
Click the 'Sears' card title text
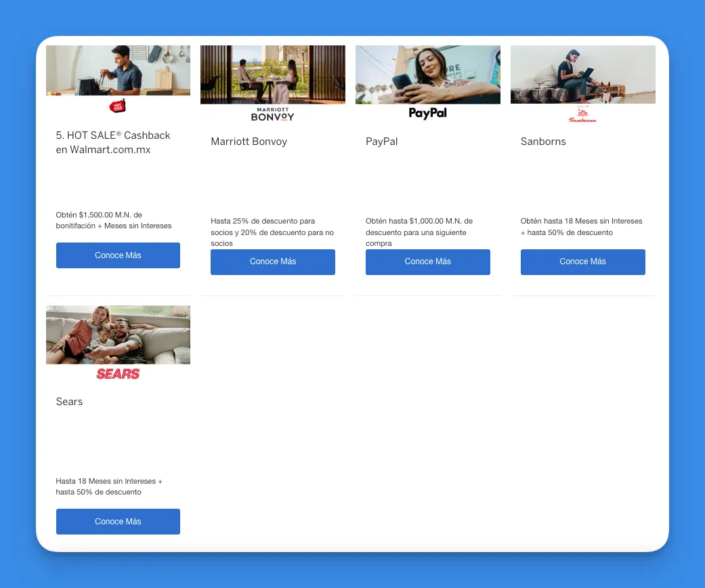click(69, 402)
